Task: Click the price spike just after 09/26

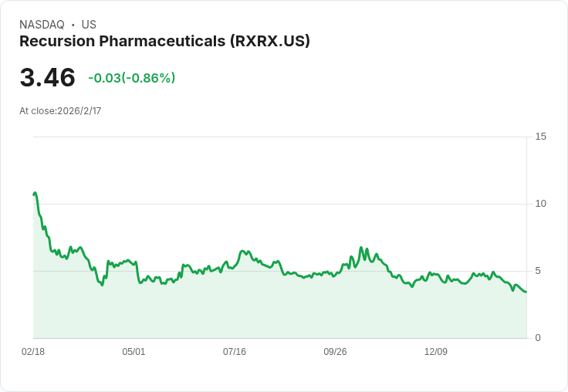Action: [x=361, y=248]
